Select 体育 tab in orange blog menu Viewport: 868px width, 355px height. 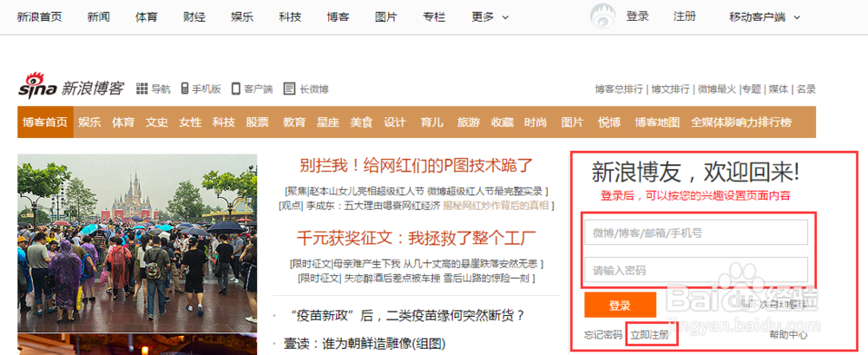(x=123, y=122)
